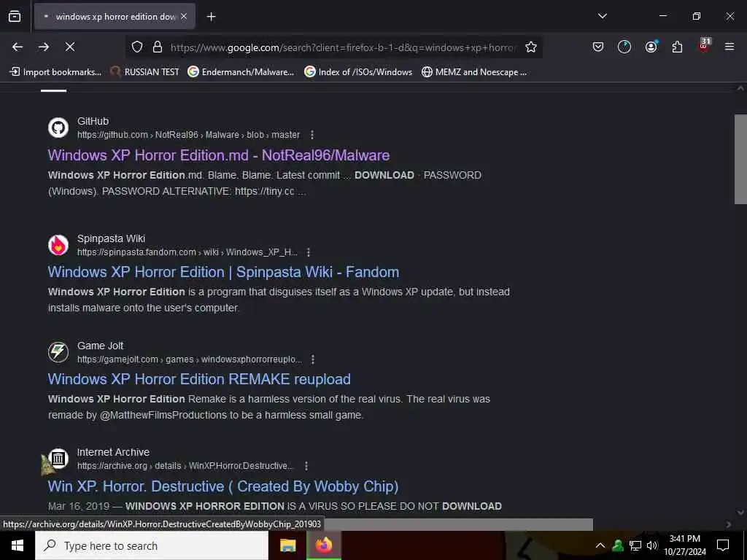
Task: Open more options for Internet Archive result
Action: click(x=306, y=466)
